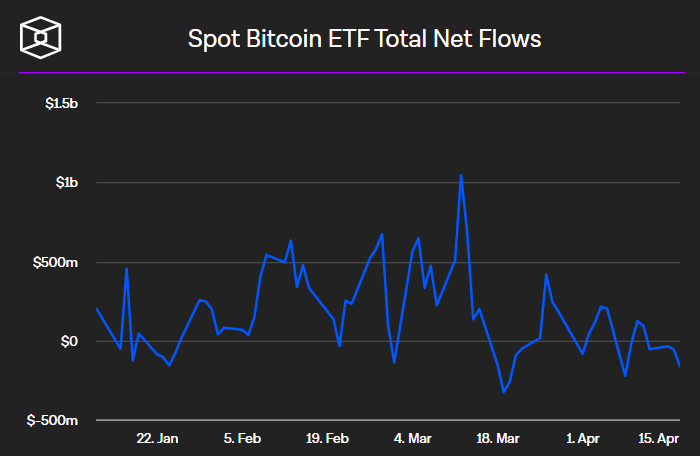This screenshot has width=700, height=456.
Task: Click the Spot Bitcoin ETF Total Net Flows title
Action: 365,39
